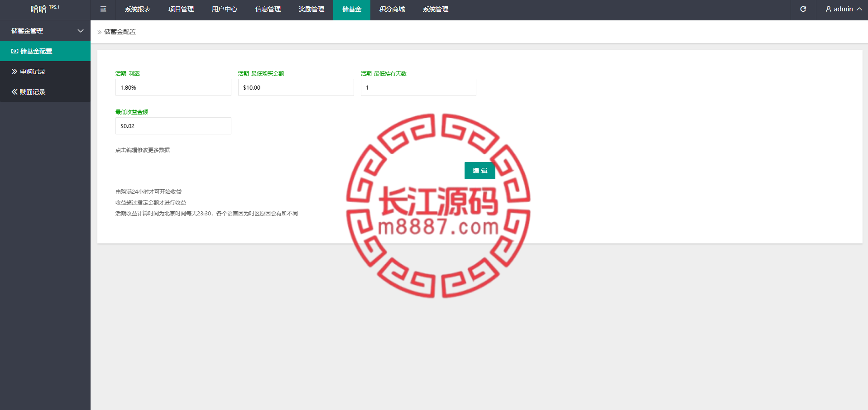Open 储蓄金配置 in the sidebar
The image size is (868, 410).
point(45,51)
